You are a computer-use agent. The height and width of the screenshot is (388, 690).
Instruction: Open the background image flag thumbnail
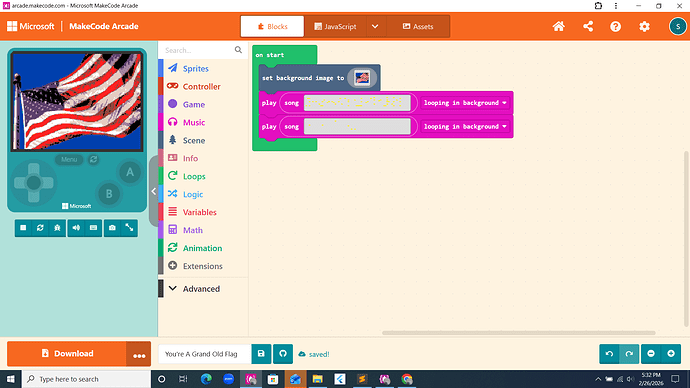click(362, 78)
